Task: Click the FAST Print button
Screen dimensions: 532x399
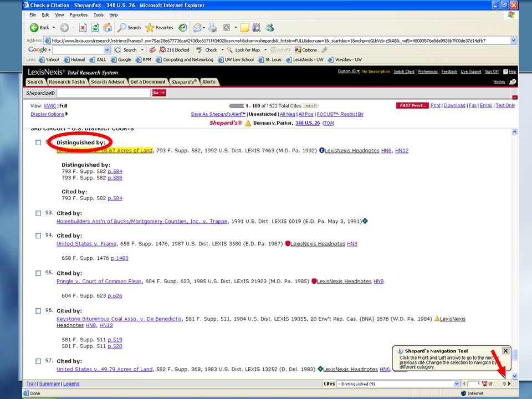Action: click(412, 105)
